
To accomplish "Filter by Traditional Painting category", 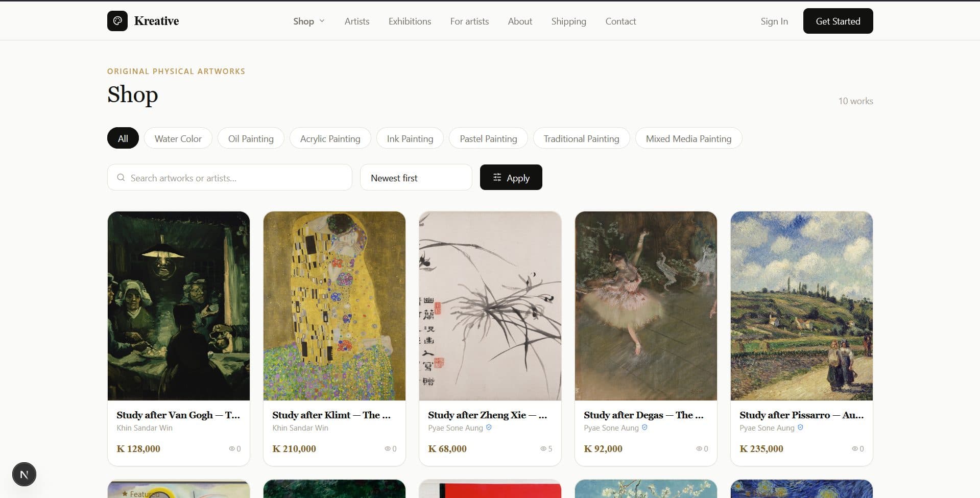I will coord(582,138).
